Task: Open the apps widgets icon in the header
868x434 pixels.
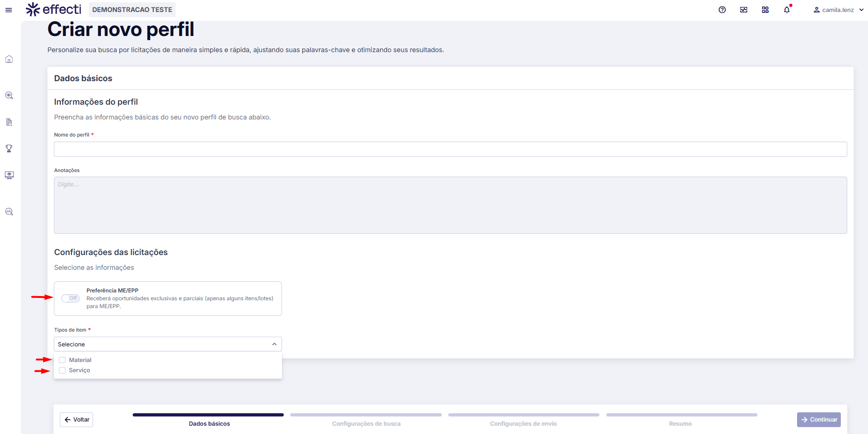Action: coord(765,10)
